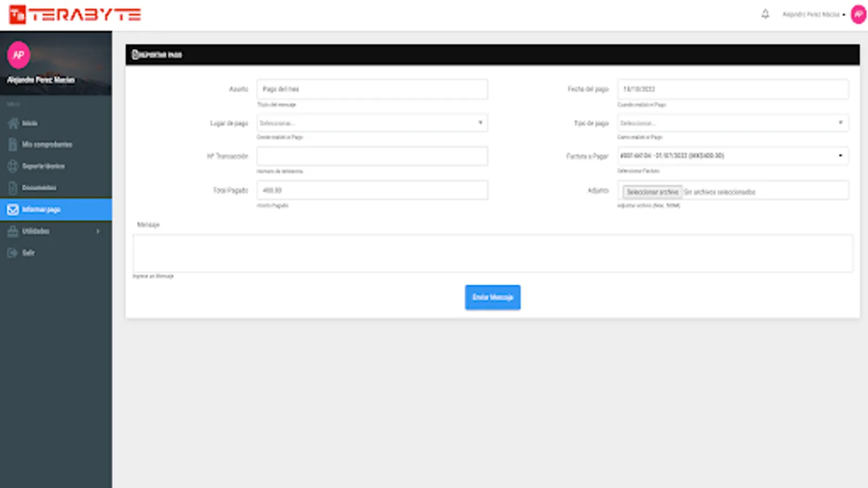Open the Factura a Pagar dropdown
868x488 pixels.
(x=733, y=156)
